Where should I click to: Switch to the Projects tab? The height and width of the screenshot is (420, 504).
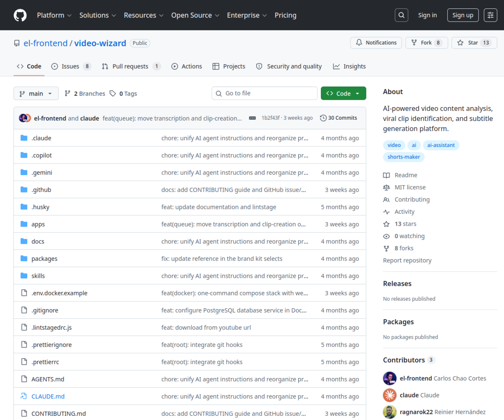[229, 66]
